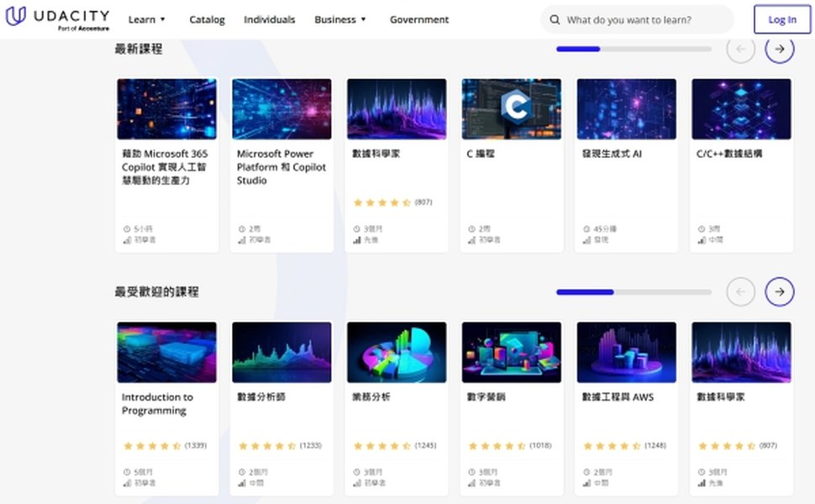Open the Government menu item
The width and height of the screenshot is (815, 504).
419,20
